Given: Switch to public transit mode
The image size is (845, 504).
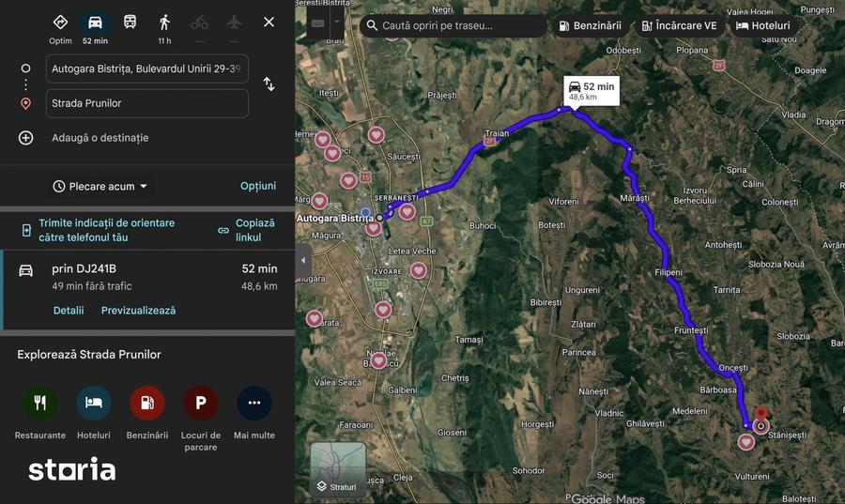Looking at the screenshot, I should 130,23.
